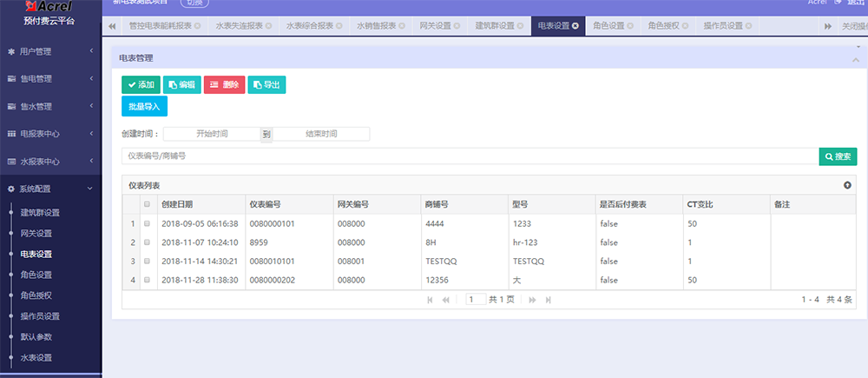Click the 仪表编号/商铺号 search input
The image size is (868, 378).
tap(469, 156)
